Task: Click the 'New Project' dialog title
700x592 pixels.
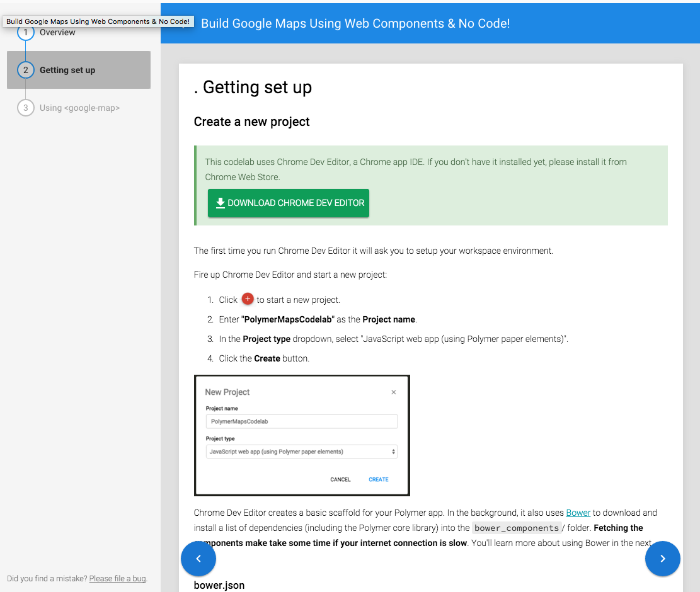Action: (x=227, y=392)
